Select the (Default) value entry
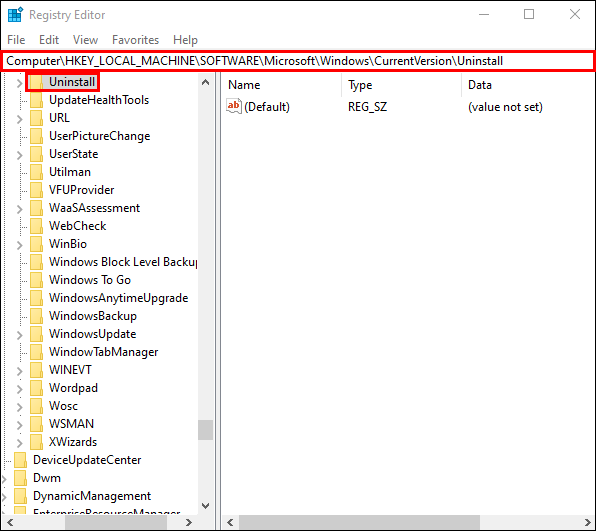Screen dimensions: 596x531 pos(267,107)
